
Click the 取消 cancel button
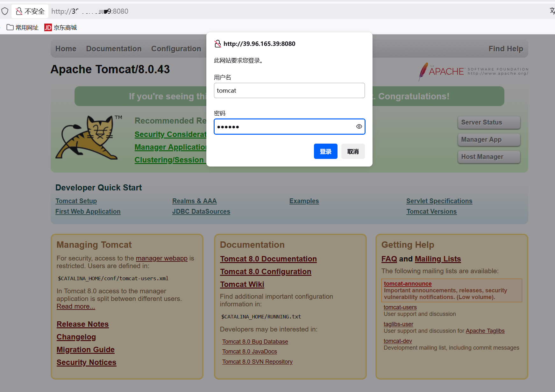(353, 151)
